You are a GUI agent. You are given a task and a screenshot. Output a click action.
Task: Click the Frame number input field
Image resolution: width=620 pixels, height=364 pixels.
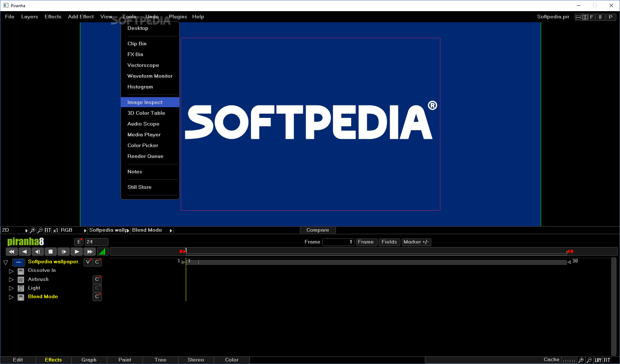coord(338,242)
